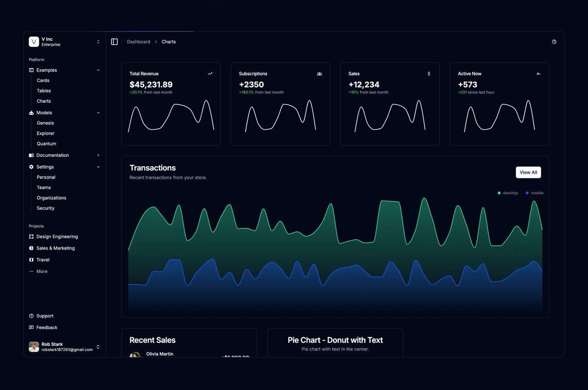Click the More ellipsis icon

pos(31,271)
